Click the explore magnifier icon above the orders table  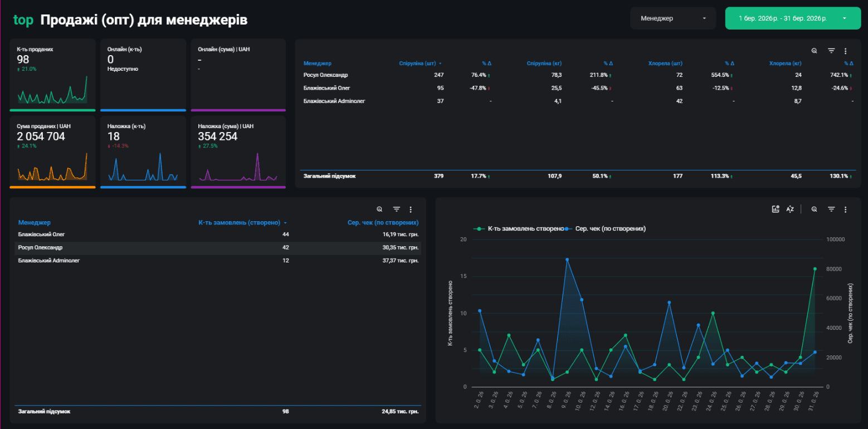click(x=379, y=209)
